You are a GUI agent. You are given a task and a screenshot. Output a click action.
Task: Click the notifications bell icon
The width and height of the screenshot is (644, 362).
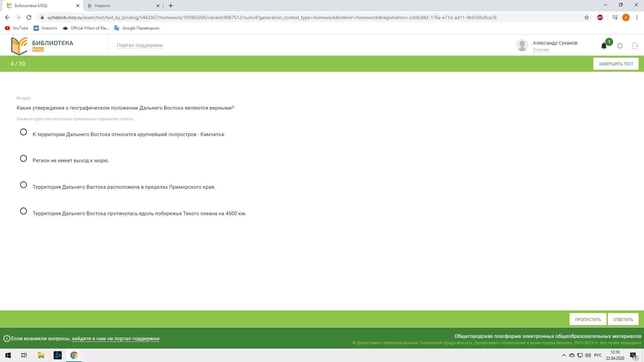[604, 46]
